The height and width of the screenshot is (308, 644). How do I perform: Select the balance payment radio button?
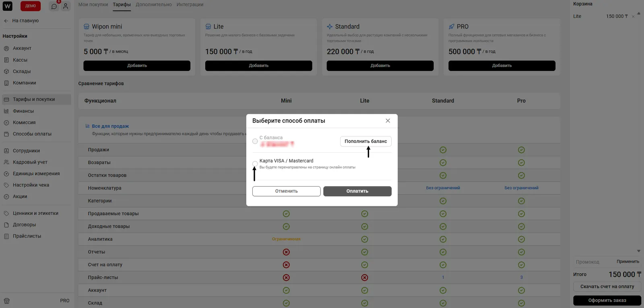point(255,141)
